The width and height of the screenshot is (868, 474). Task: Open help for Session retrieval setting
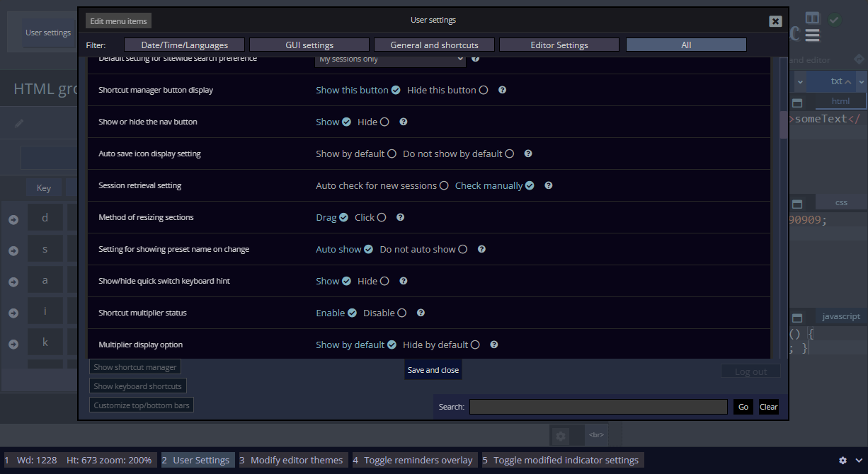549,185
